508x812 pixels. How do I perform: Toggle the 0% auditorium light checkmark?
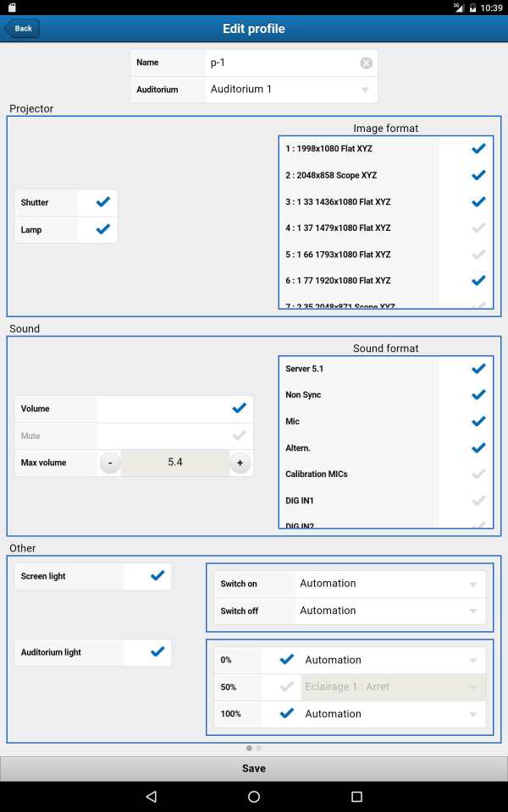coord(287,659)
